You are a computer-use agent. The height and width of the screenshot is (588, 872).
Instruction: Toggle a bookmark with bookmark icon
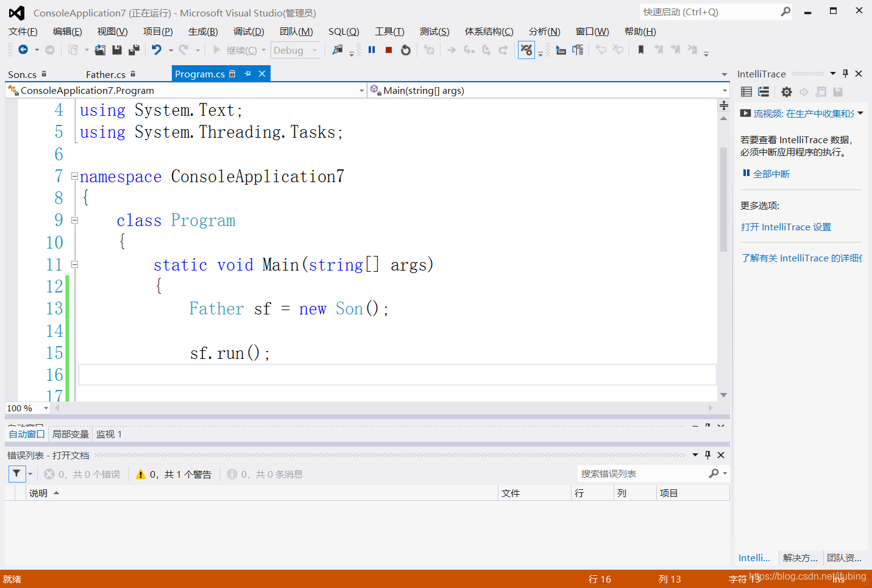click(641, 50)
